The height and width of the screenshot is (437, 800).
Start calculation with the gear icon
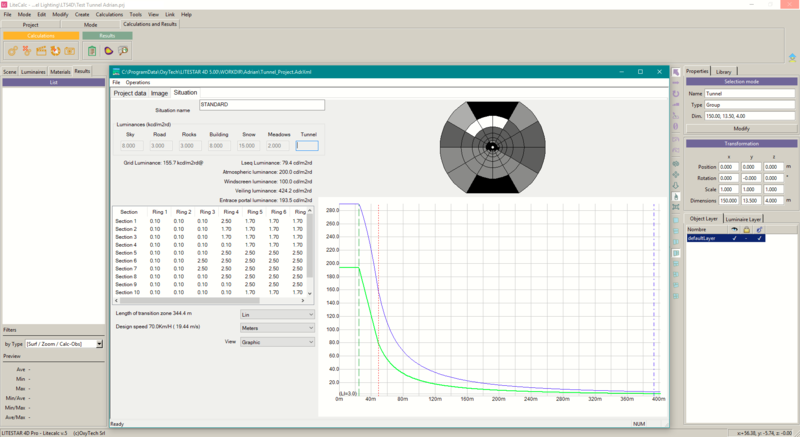(x=13, y=50)
